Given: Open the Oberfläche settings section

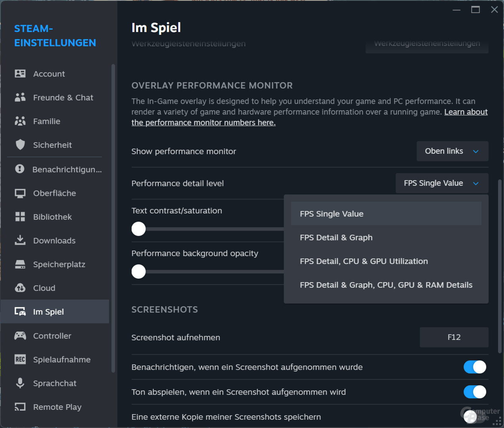Looking at the screenshot, I should (55, 193).
